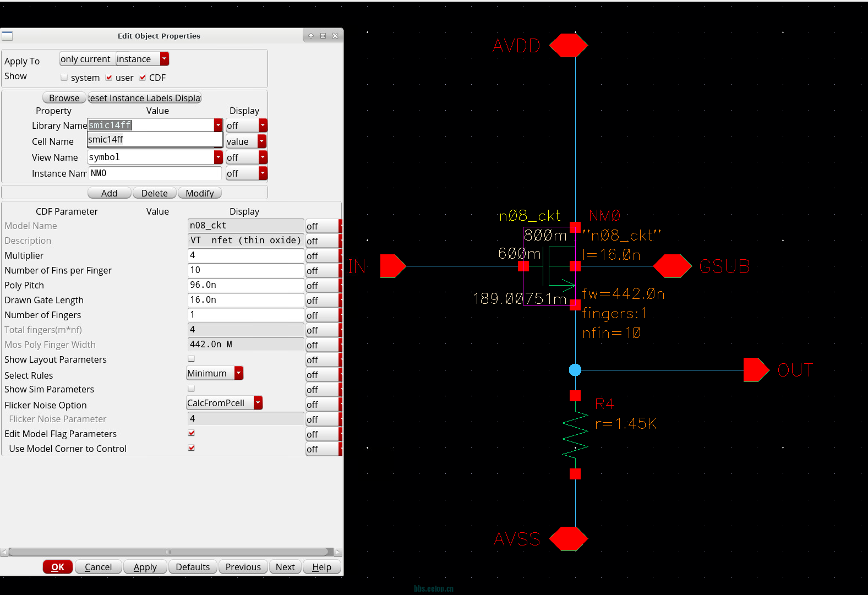Screen dimensions: 868x595
Task: Click the Modify property button
Action: (x=200, y=193)
